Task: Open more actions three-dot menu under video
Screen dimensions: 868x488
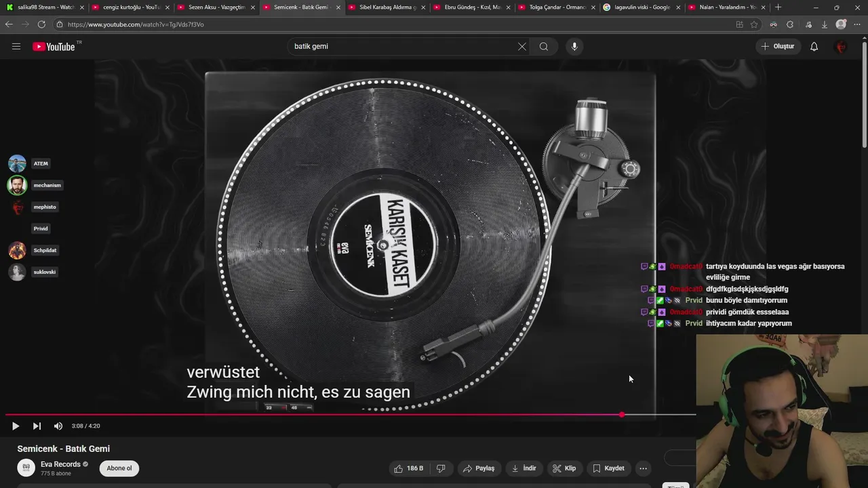Action: (x=644, y=468)
